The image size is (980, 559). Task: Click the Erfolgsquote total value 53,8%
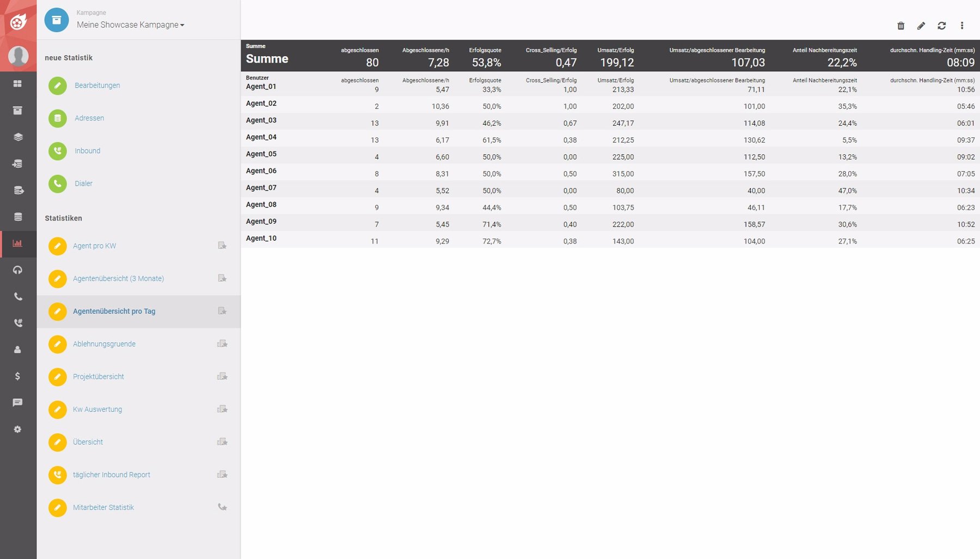click(487, 63)
